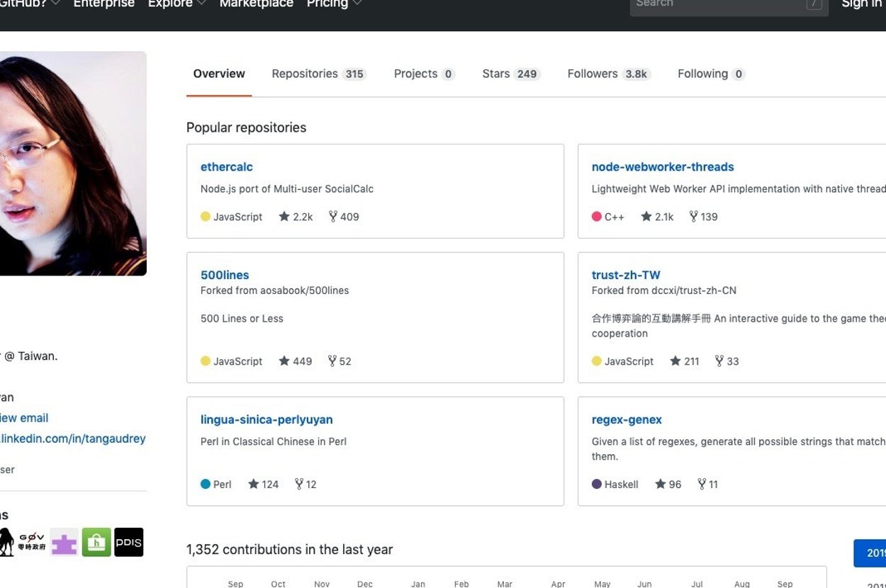Click the 1,352 contributions heading
886x588 pixels.
(x=289, y=550)
